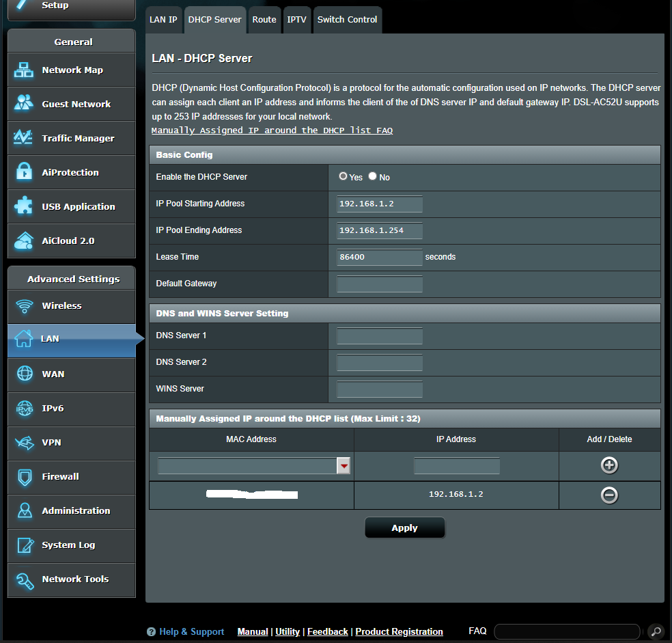Open Manually Assigned IP FAQ link
Screen dimensions: 672x643
click(272, 131)
